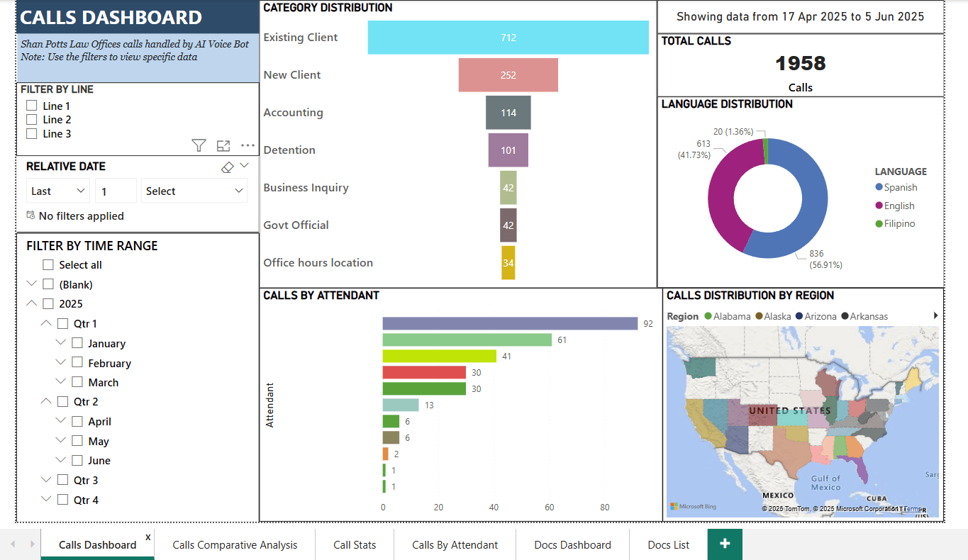The width and height of the screenshot is (968, 560).
Task: Switch to the Docs List tab
Action: [x=669, y=544]
